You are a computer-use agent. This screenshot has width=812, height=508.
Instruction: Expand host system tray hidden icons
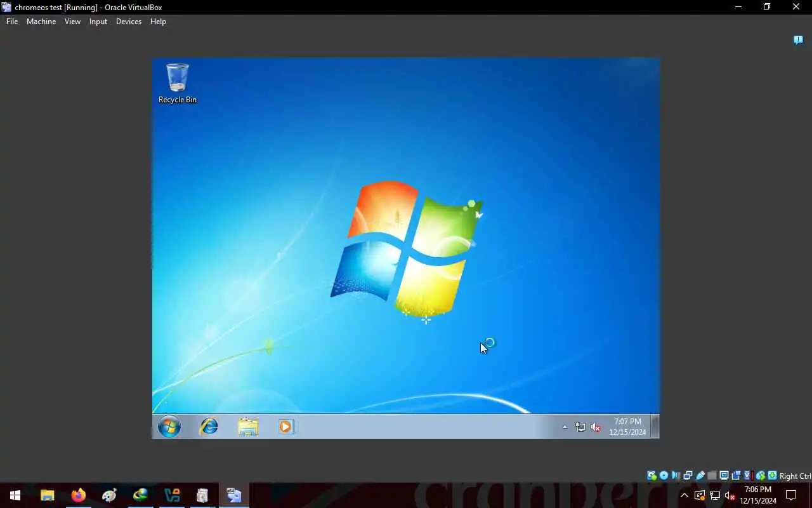[684, 495]
